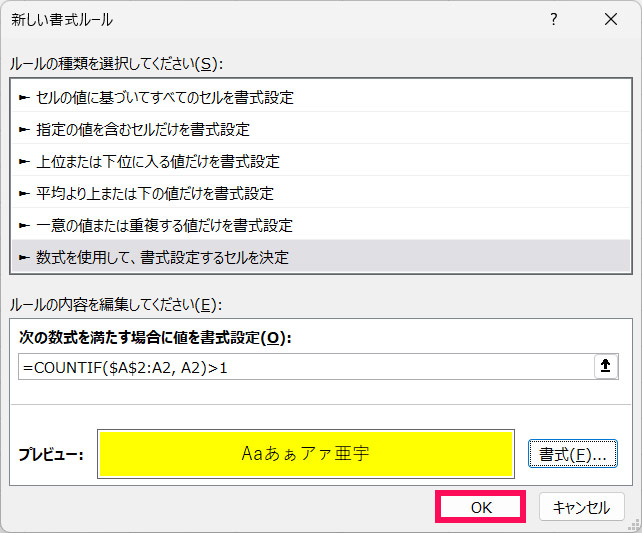
Task: Click into the COUNTIF formula input field
Action: click(x=306, y=367)
